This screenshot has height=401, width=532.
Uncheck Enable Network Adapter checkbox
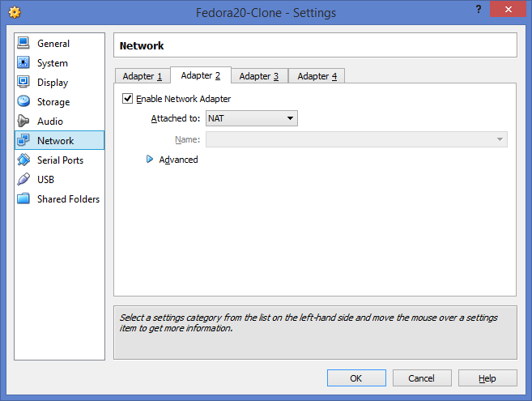[127, 99]
